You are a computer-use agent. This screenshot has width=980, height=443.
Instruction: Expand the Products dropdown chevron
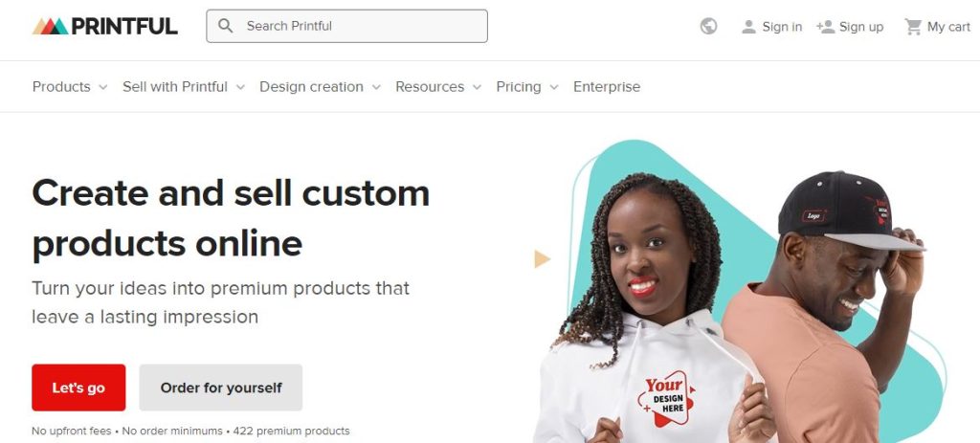[103, 87]
